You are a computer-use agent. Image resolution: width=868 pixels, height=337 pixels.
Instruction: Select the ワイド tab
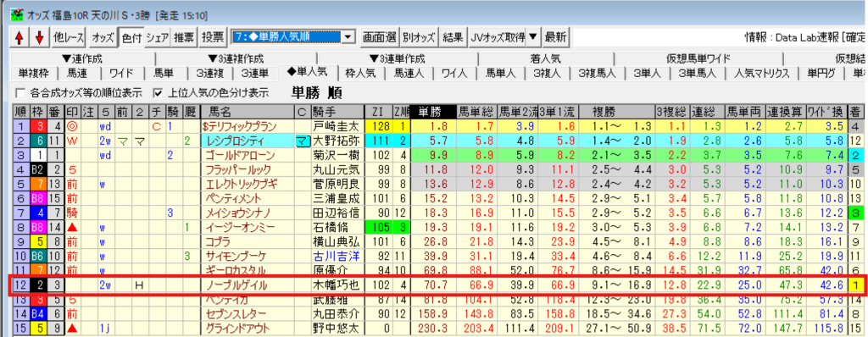[120, 73]
